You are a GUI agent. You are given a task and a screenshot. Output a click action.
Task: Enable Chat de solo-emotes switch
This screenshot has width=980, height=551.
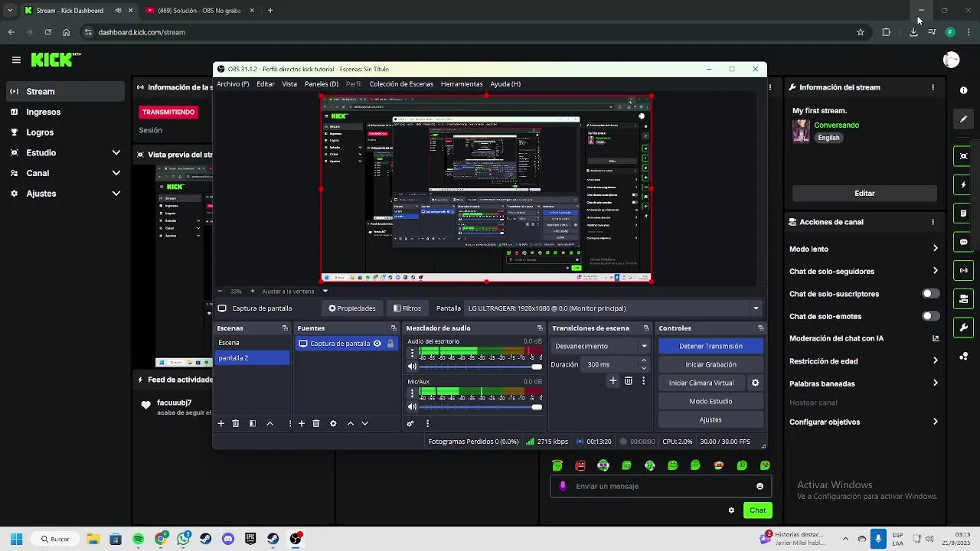click(x=930, y=316)
